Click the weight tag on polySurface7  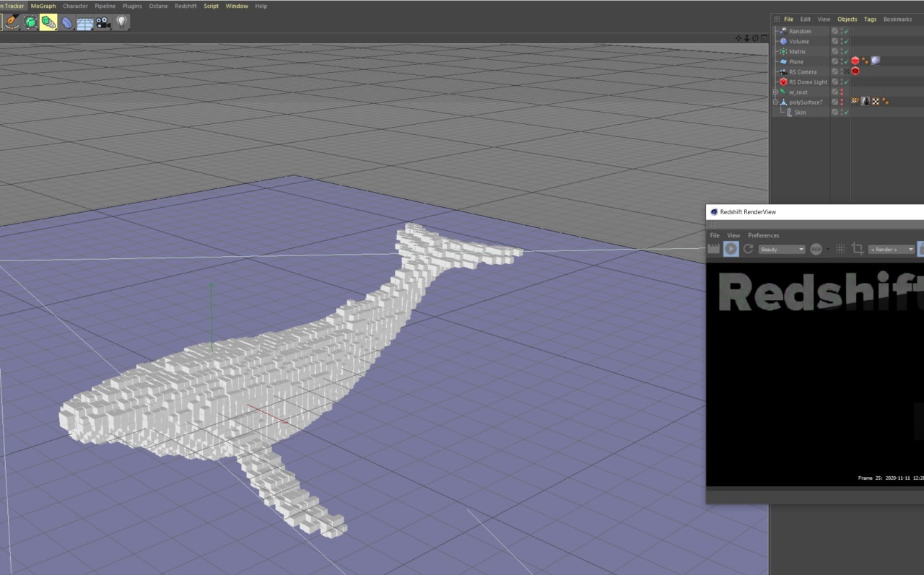click(855, 101)
